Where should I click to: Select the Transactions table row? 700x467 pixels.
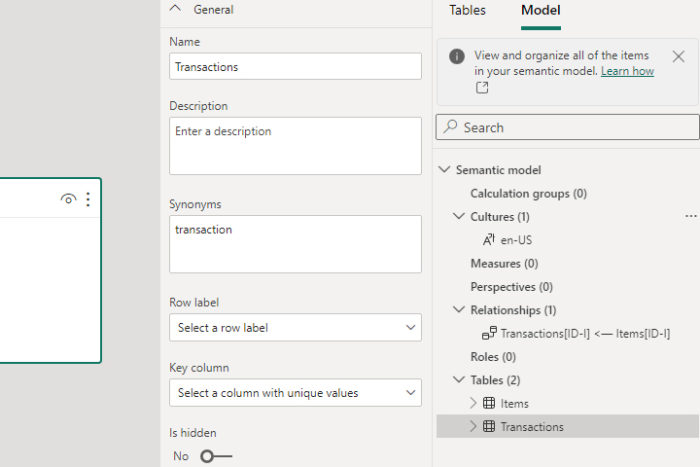[x=567, y=426]
